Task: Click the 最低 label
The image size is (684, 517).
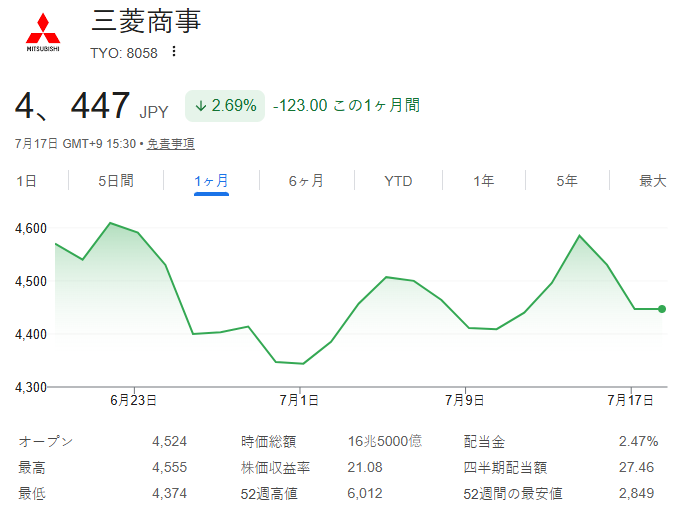Action: (x=32, y=493)
